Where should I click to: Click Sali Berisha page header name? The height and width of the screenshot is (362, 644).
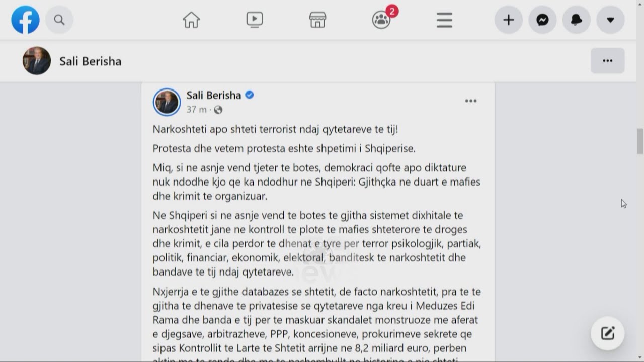(91, 61)
